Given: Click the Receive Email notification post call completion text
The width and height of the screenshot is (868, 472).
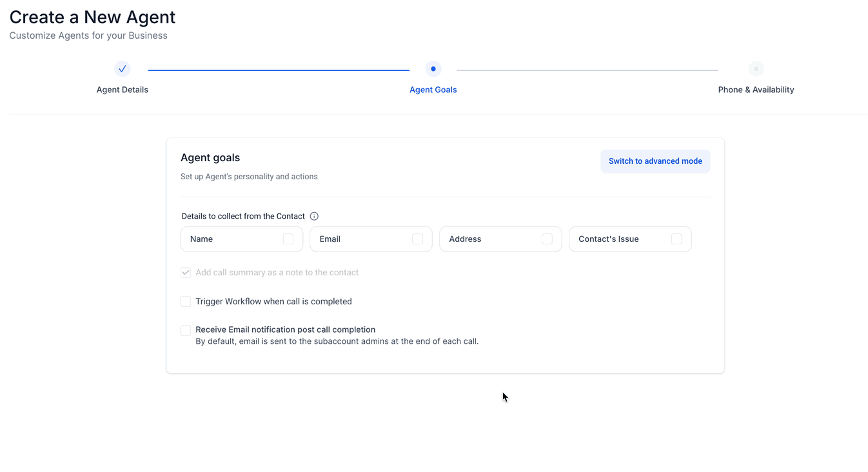Looking at the screenshot, I should click(x=285, y=329).
